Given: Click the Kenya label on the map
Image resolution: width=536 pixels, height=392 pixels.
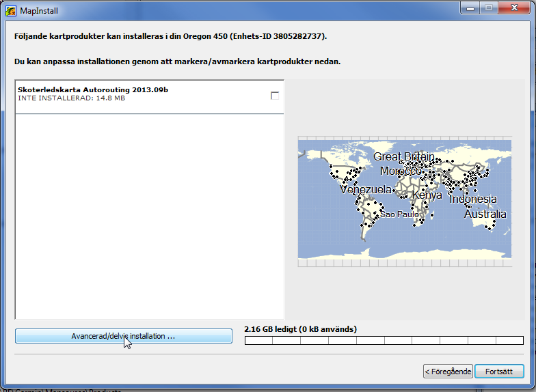Looking at the screenshot, I should pyautogui.click(x=427, y=195).
